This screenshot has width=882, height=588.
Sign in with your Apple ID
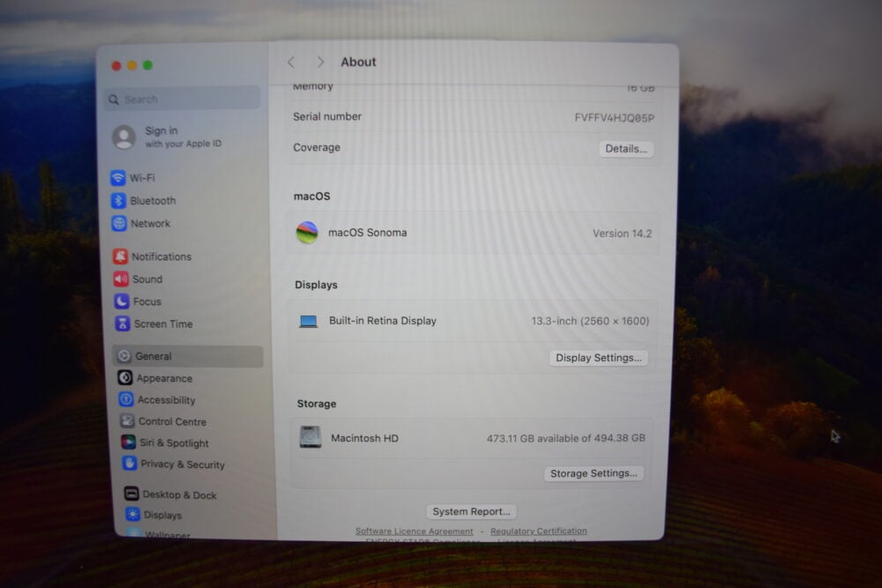[x=183, y=137]
